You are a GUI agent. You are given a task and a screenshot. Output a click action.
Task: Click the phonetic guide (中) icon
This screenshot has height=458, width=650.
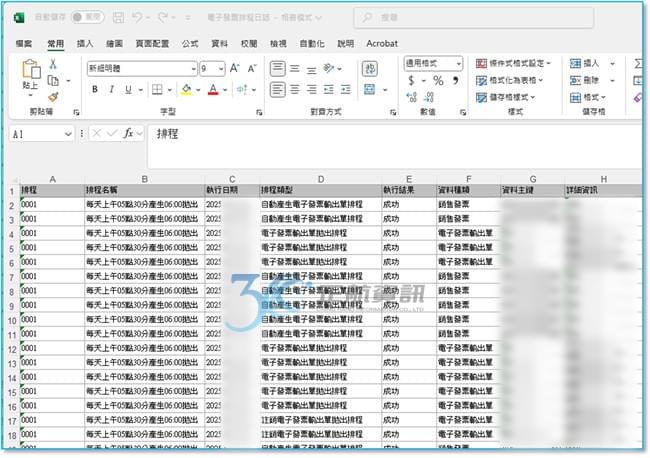[242, 89]
